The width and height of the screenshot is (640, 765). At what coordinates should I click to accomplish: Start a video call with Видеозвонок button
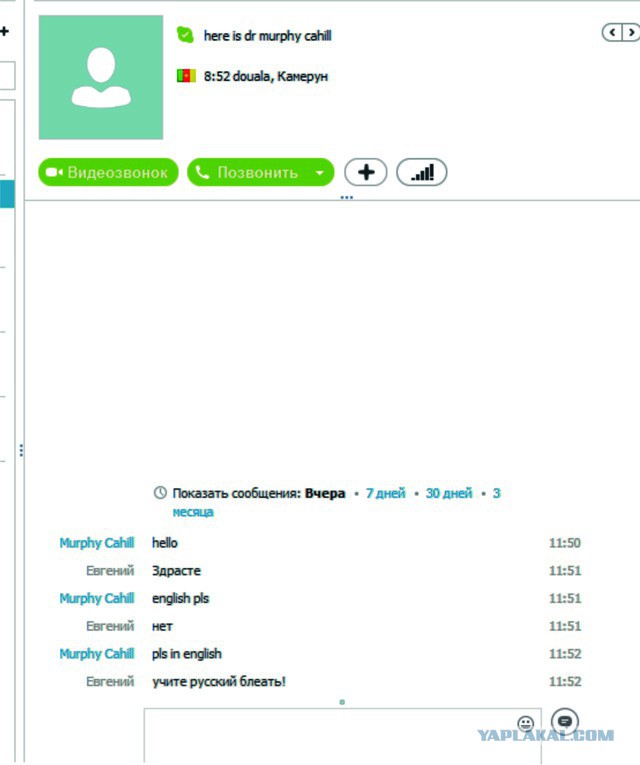108,172
